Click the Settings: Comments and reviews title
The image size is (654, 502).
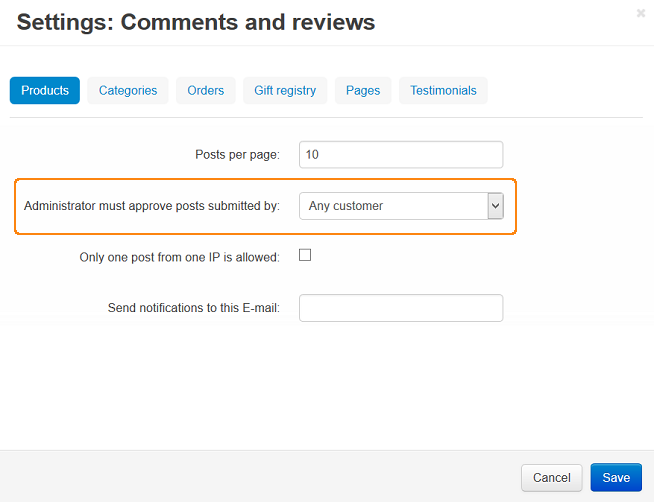point(196,22)
